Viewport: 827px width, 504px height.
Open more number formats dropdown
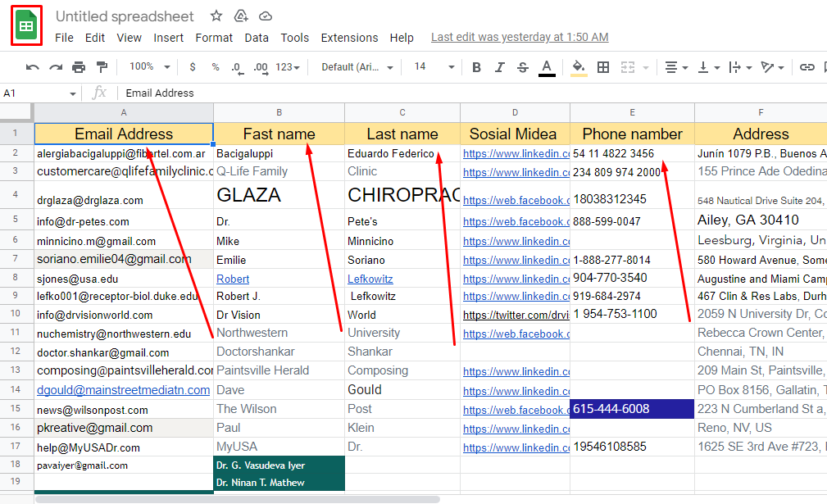point(288,67)
